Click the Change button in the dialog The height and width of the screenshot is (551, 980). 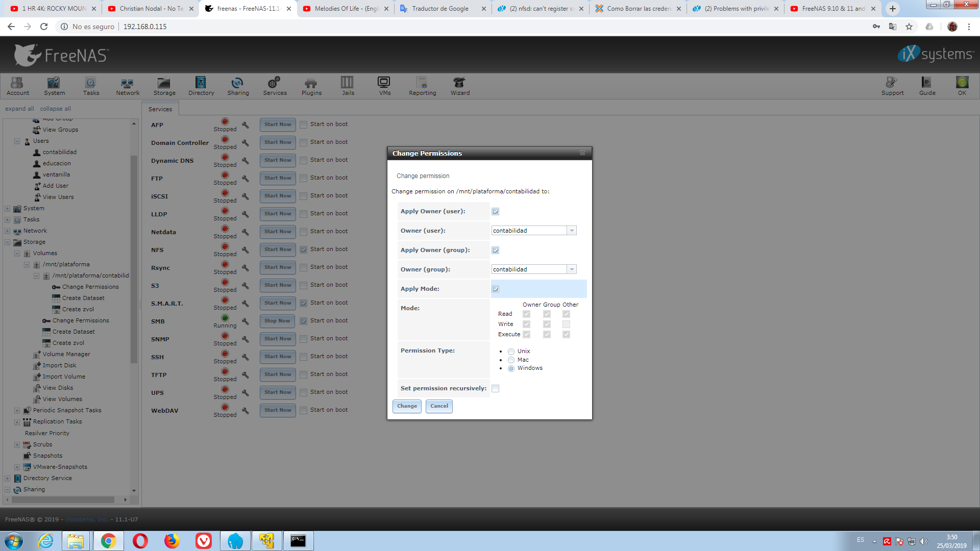407,406
